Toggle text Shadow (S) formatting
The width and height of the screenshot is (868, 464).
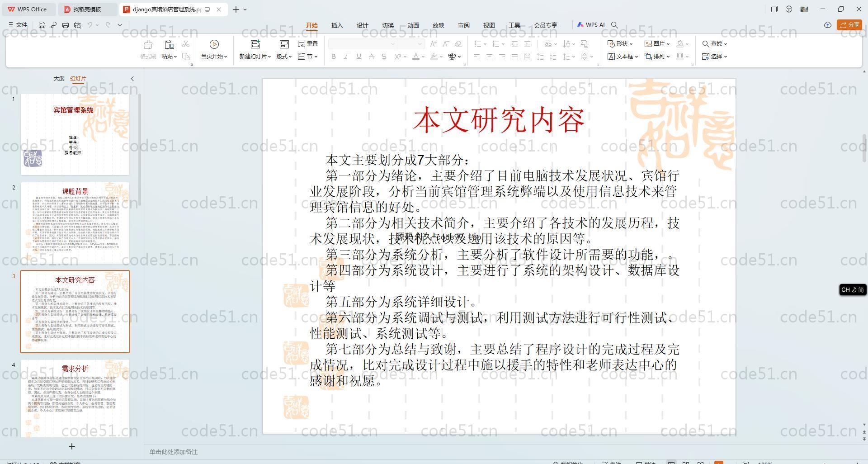point(384,57)
